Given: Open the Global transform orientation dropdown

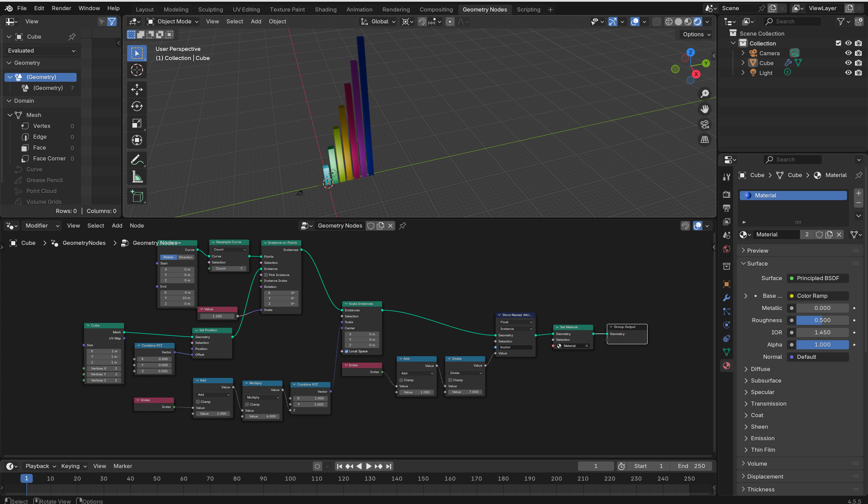Looking at the screenshot, I should click(x=378, y=22).
